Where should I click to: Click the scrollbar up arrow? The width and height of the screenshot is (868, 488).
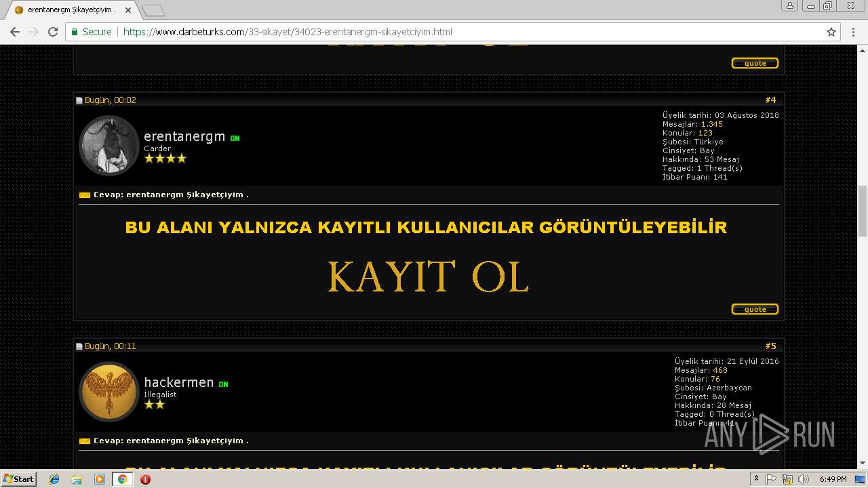point(863,49)
